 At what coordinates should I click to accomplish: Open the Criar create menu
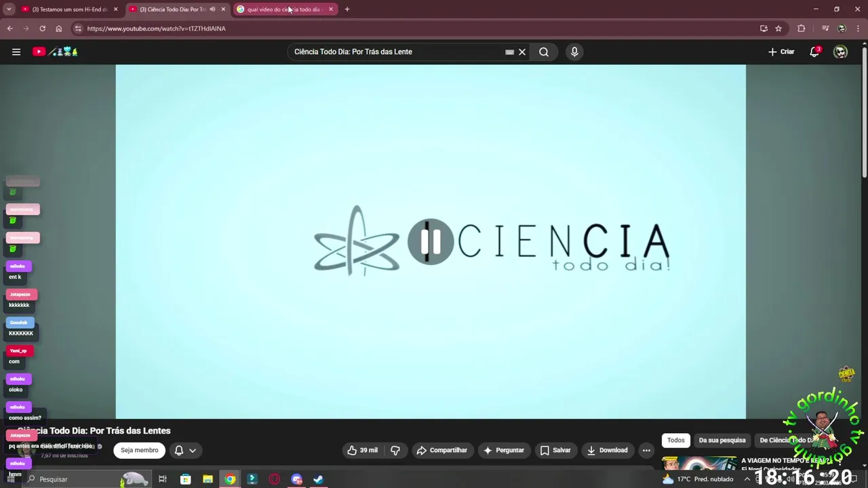pos(781,52)
